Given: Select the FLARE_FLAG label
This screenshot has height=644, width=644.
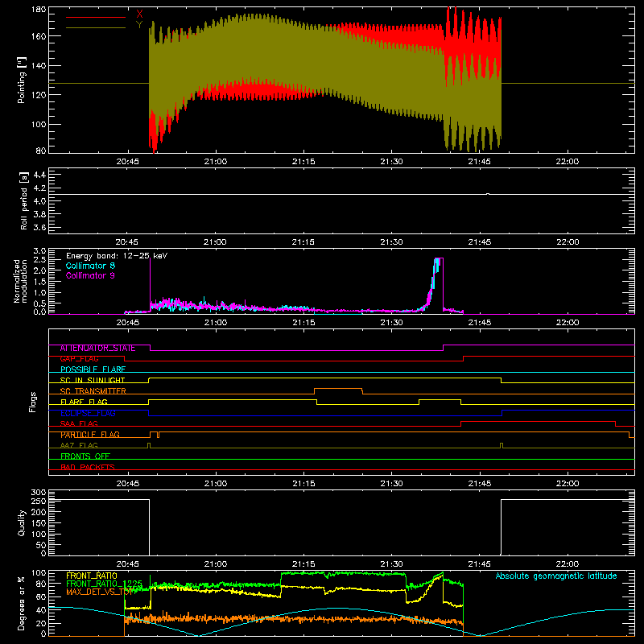Looking at the screenshot, I should pos(84,402).
